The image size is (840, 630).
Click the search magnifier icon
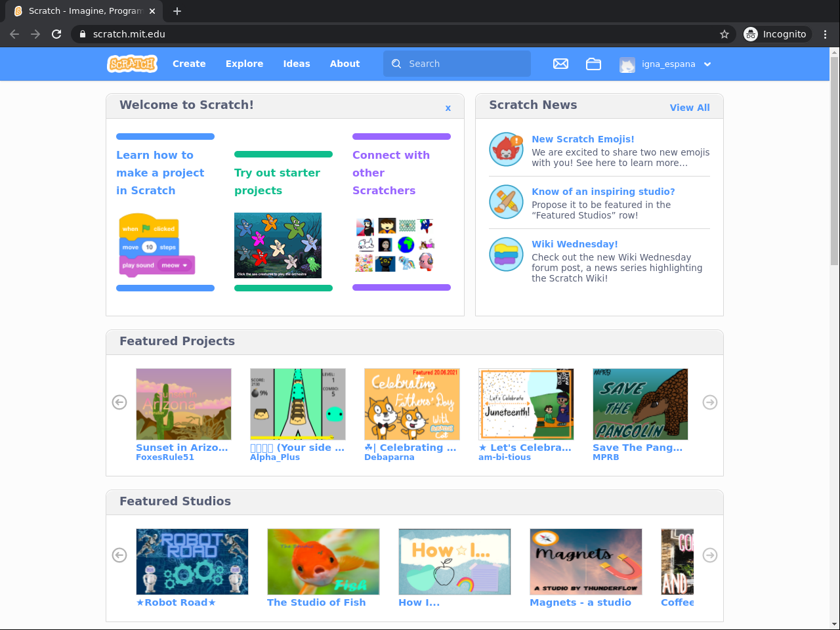point(396,64)
